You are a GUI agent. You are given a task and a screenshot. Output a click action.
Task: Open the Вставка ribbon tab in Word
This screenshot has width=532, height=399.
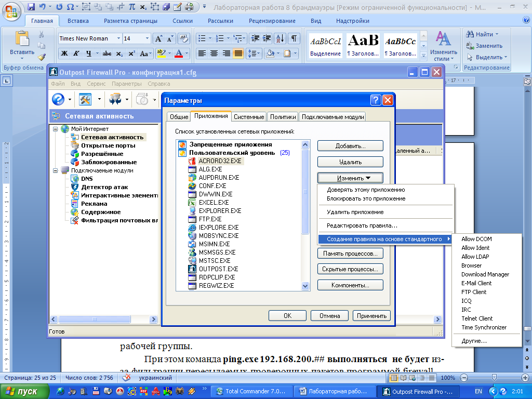(x=78, y=21)
